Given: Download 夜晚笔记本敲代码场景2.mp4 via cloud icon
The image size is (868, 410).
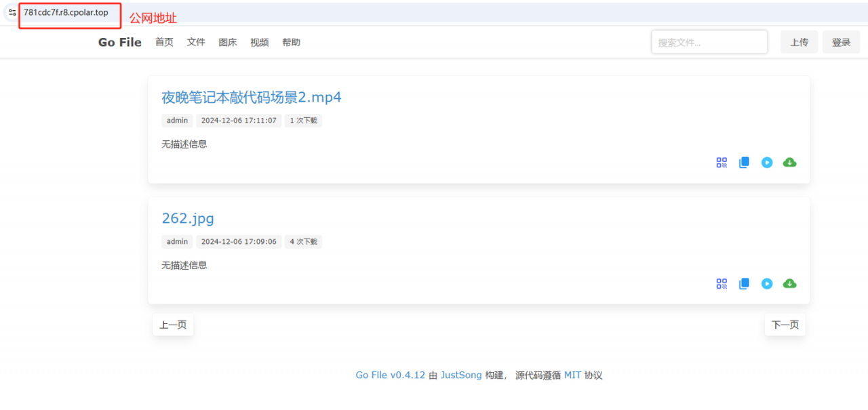Looking at the screenshot, I should (x=789, y=163).
